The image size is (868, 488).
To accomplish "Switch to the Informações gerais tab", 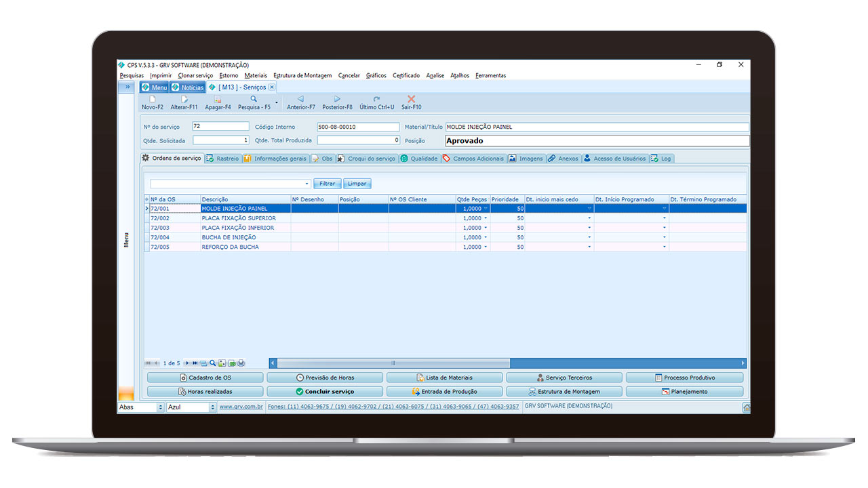I will point(275,159).
